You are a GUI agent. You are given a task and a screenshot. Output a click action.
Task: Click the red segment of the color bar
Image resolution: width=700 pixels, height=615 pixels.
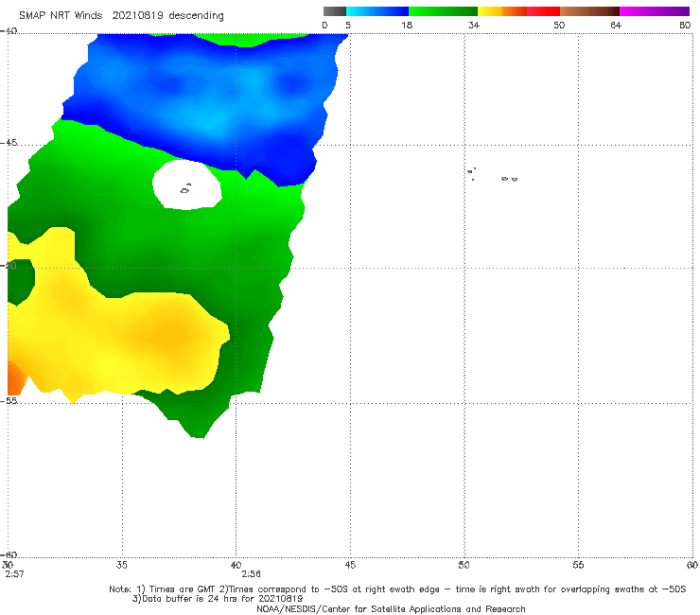click(x=543, y=11)
